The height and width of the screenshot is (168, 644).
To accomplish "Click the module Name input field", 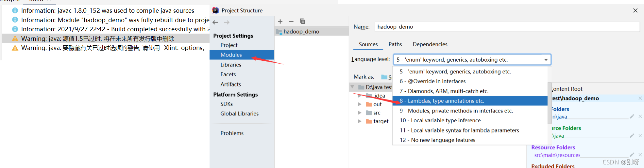I will coord(507,27).
